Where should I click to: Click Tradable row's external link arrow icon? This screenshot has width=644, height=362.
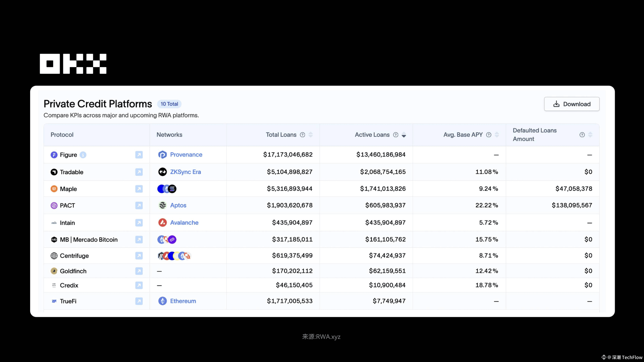(x=139, y=172)
